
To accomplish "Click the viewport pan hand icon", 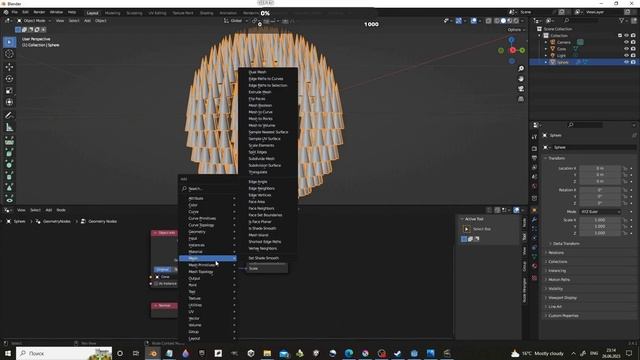I will click(521, 79).
